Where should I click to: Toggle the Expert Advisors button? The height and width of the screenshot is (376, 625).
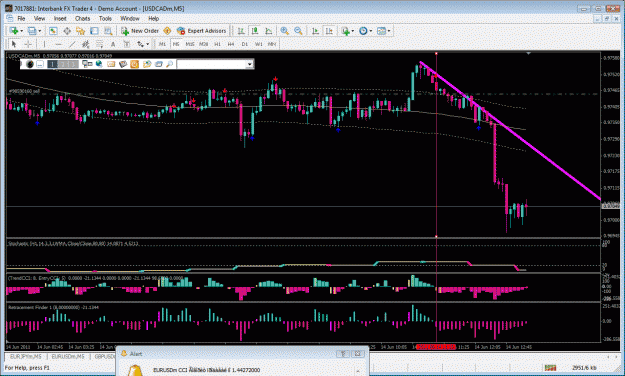coord(202,31)
